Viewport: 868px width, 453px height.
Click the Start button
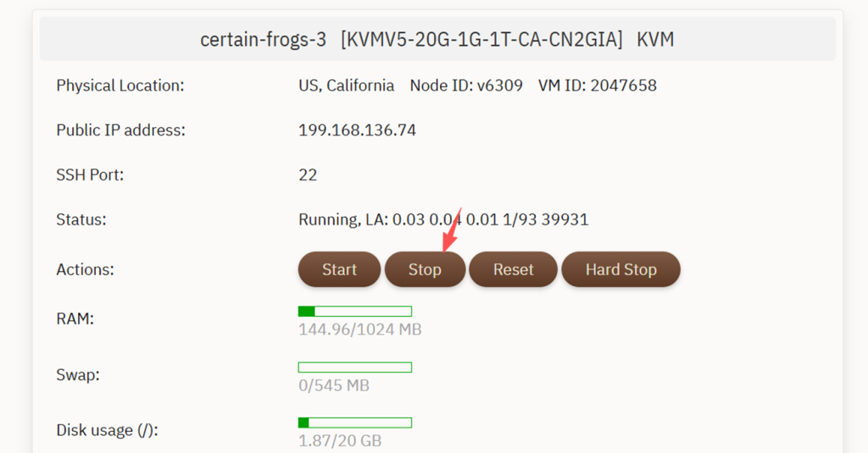point(339,269)
